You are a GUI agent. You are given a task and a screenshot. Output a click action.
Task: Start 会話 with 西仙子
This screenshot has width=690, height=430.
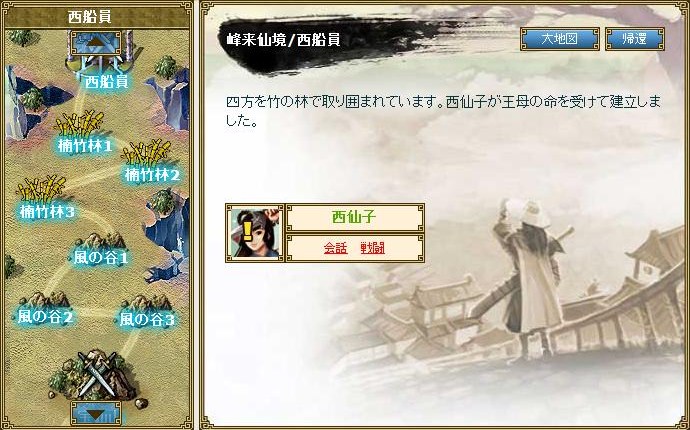pyautogui.click(x=335, y=248)
